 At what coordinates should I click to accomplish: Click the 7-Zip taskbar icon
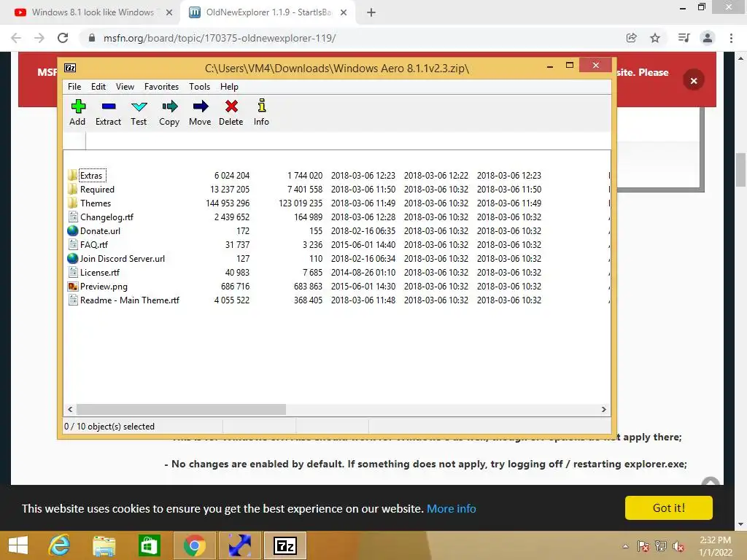[285, 545]
